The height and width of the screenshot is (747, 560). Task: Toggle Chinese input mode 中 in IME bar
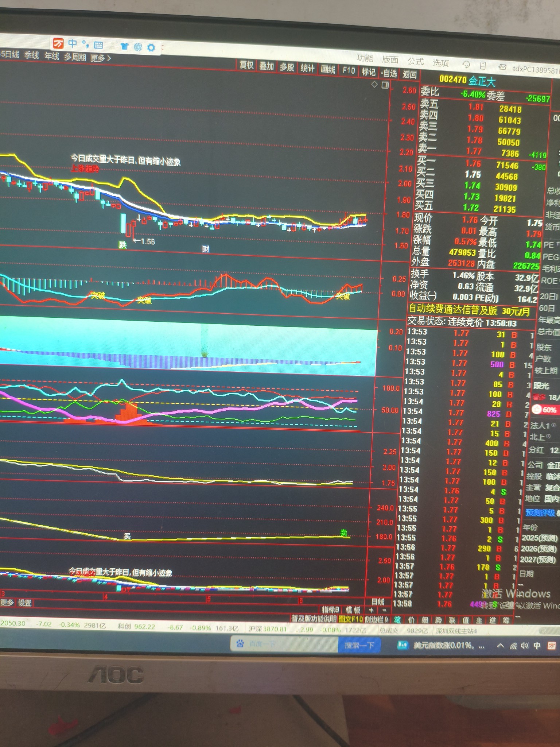73,44
